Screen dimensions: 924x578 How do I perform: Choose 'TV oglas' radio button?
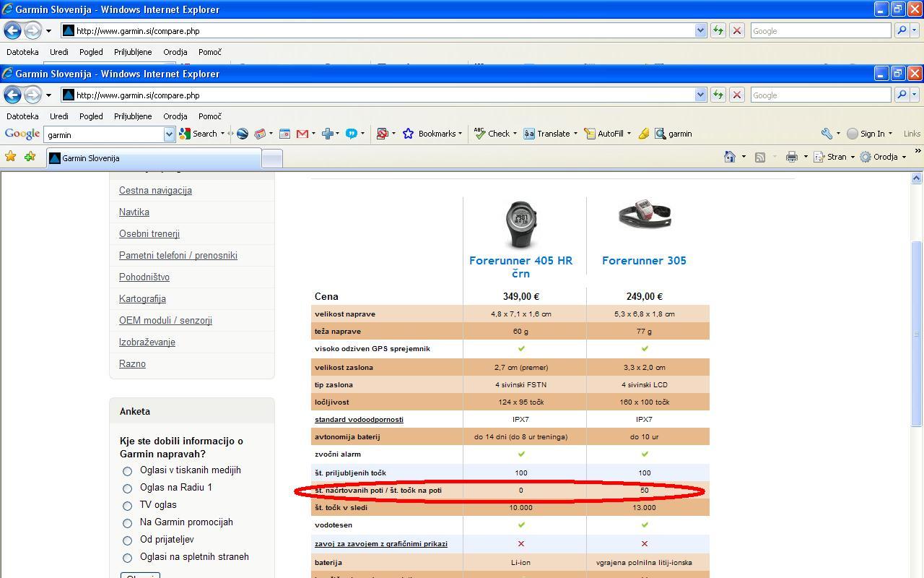pyautogui.click(x=127, y=506)
